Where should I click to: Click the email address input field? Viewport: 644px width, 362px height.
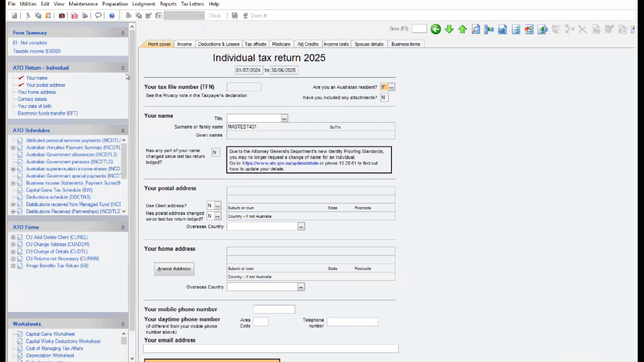pos(271,348)
